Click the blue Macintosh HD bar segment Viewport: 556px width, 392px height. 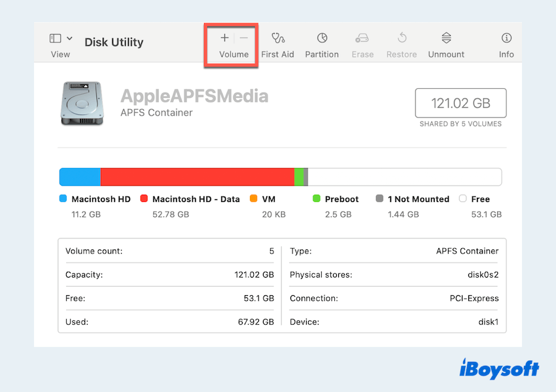pos(80,176)
